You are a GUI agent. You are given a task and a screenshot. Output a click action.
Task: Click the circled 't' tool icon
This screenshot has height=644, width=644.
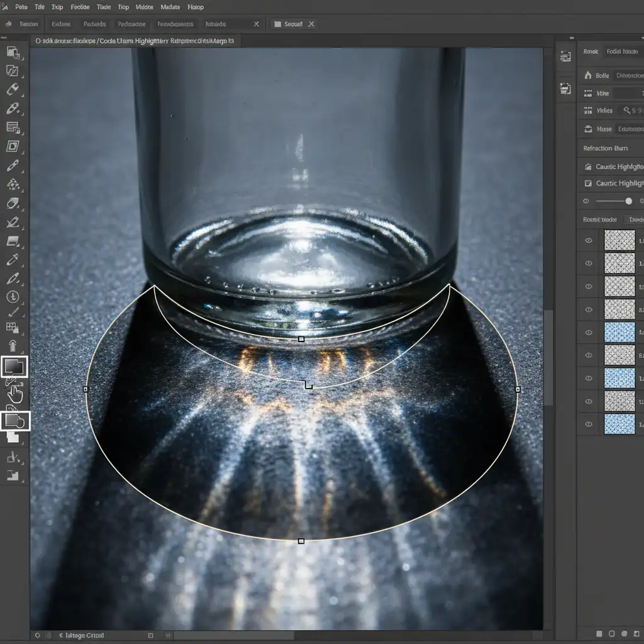click(13, 297)
